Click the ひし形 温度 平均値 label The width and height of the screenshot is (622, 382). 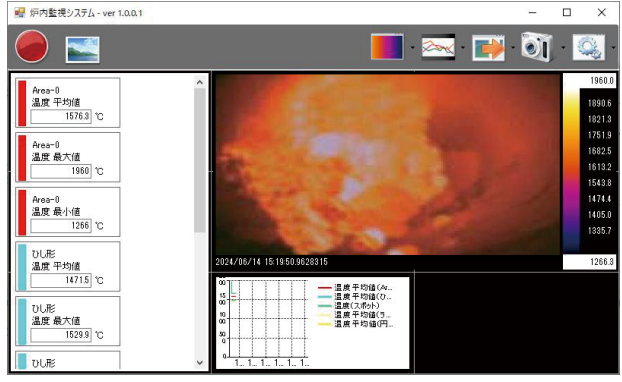56,260
